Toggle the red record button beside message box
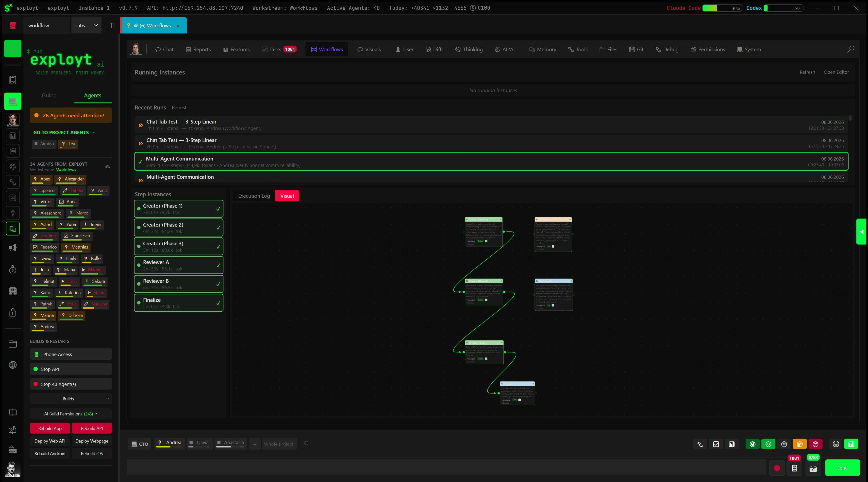The image size is (868, 482). click(x=777, y=468)
